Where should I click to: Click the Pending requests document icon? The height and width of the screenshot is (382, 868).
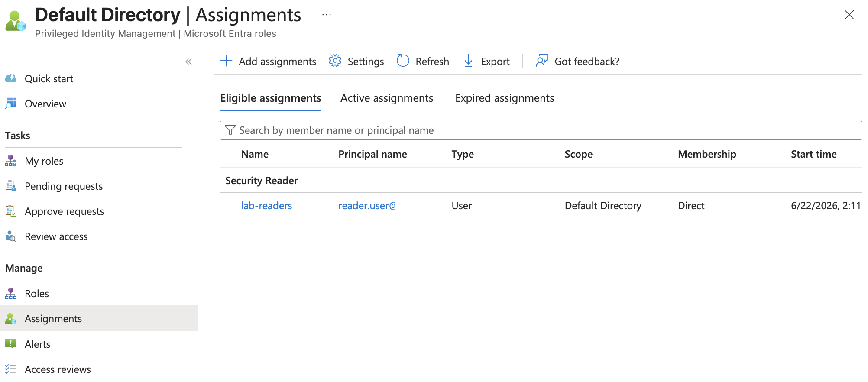pos(11,186)
